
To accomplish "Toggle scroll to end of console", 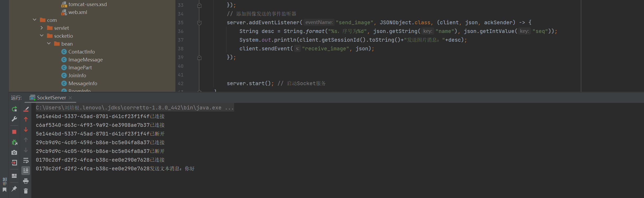I will click(26, 171).
